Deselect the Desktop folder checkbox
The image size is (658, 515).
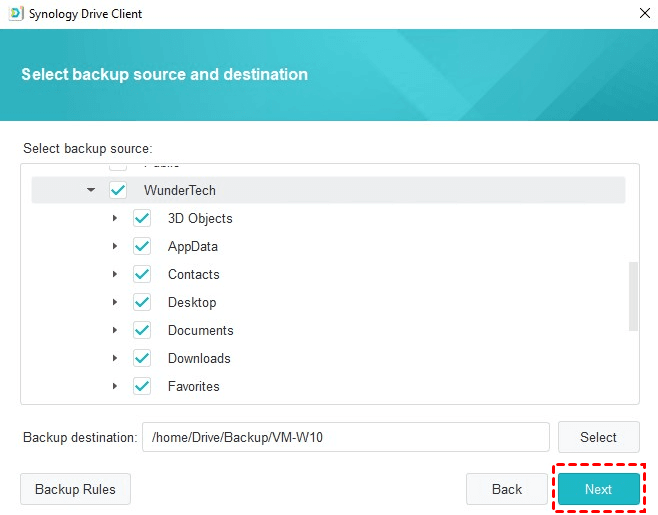coord(142,302)
